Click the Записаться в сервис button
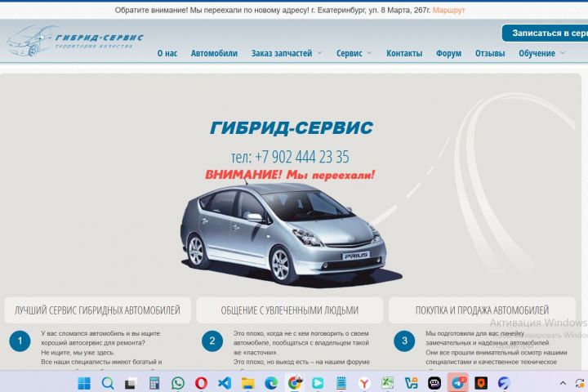Image resolution: width=588 pixels, height=392 pixels. click(x=545, y=33)
